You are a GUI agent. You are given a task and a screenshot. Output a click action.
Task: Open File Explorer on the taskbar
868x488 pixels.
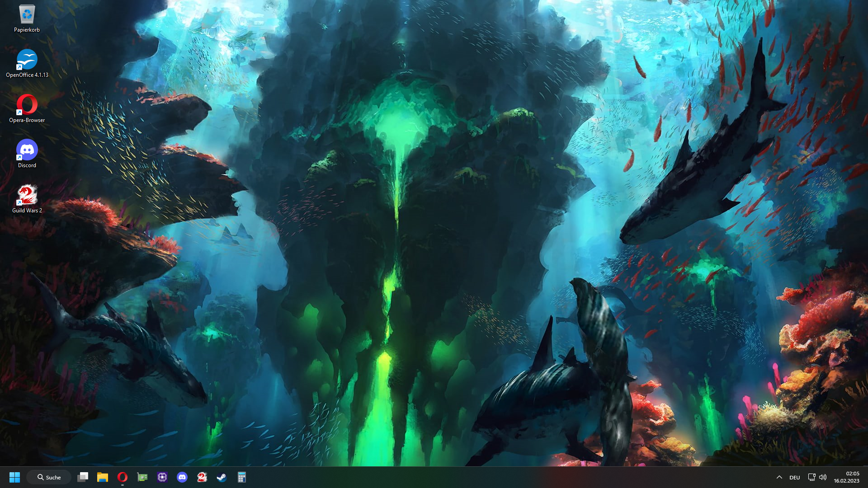point(103,477)
